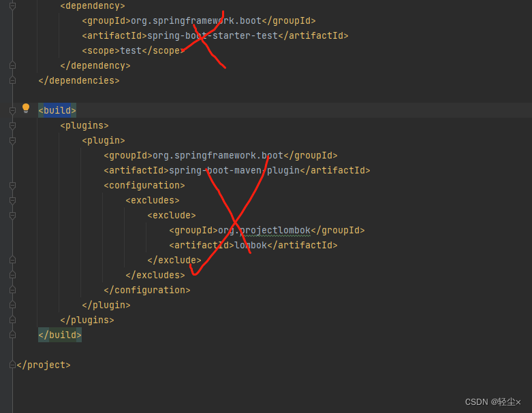The image size is (532, 413).
Task: Click the <configuration> opening tag text
Action: (144, 185)
